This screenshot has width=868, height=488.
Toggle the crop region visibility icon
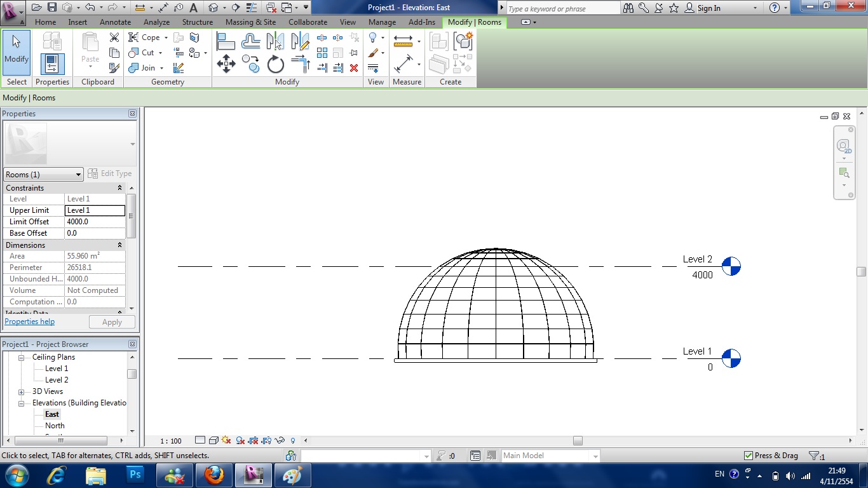click(266, 440)
